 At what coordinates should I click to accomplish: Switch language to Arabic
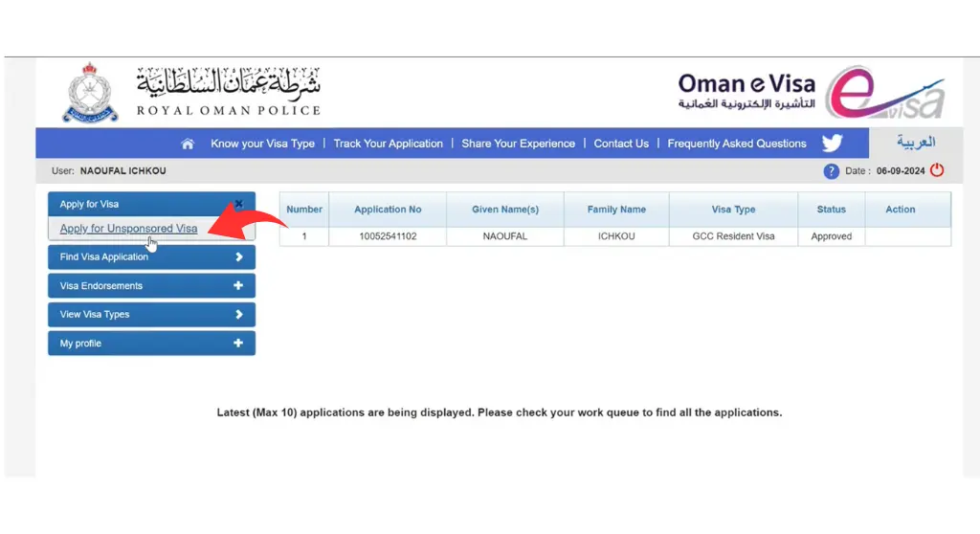[x=916, y=143]
